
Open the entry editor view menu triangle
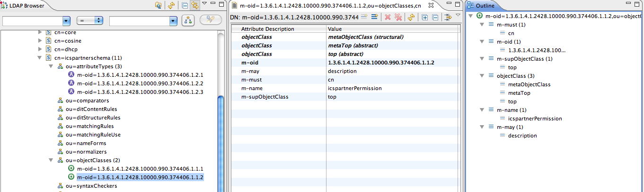tap(458, 16)
